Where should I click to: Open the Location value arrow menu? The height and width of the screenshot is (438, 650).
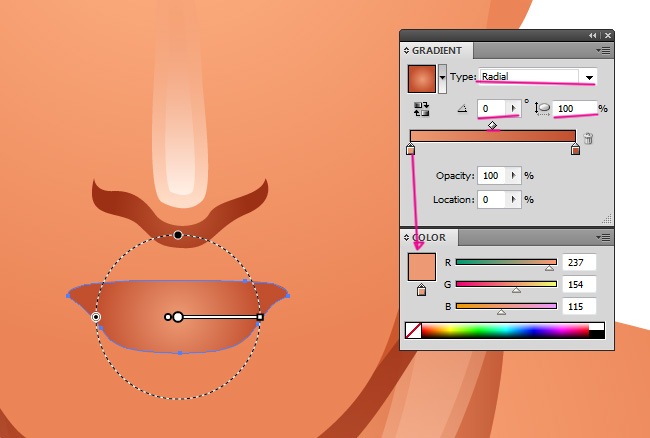coord(513,200)
